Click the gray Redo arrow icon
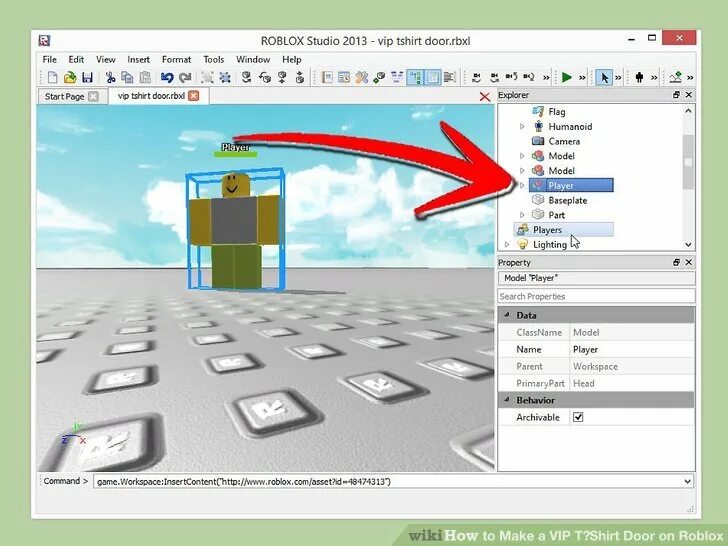Image resolution: width=728 pixels, height=546 pixels. [185, 77]
